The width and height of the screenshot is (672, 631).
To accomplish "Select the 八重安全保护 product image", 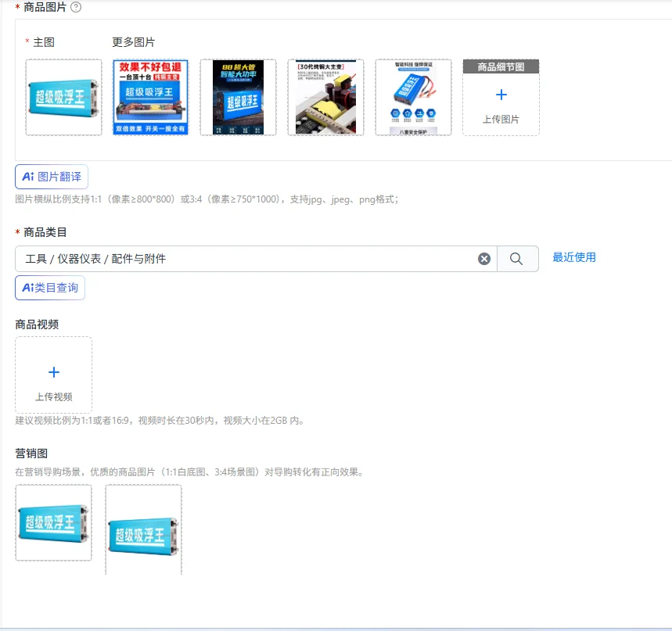I will click(413, 97).
